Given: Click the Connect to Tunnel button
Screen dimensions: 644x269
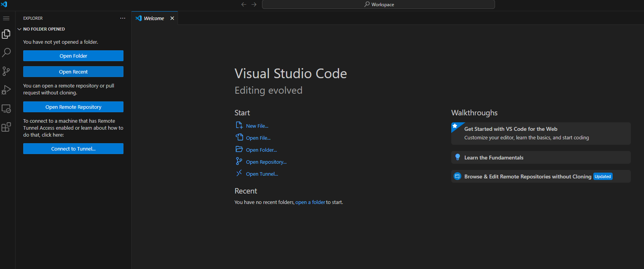Looking at the screenshot, I should [x=73, y=149].
